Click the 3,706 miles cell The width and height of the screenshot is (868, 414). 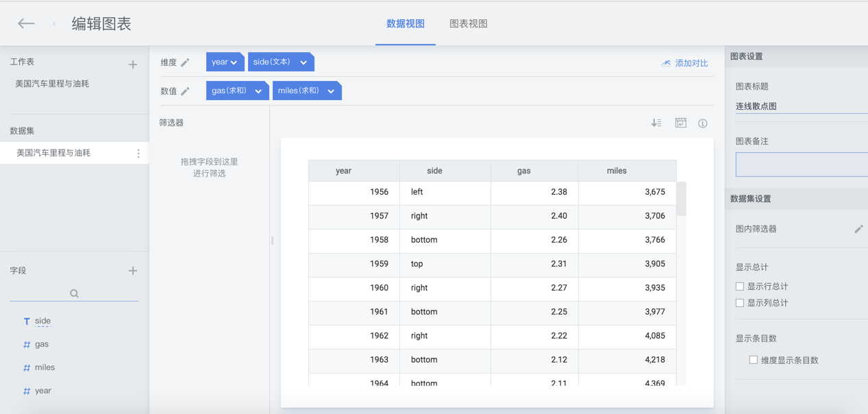(x=628, y=216)
